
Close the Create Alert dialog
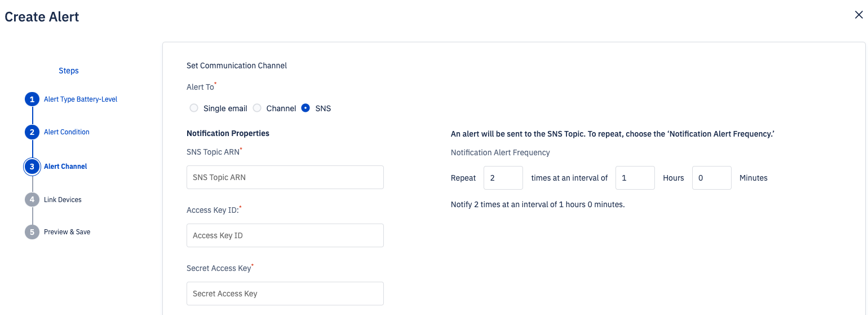click(x=858, y=15)
